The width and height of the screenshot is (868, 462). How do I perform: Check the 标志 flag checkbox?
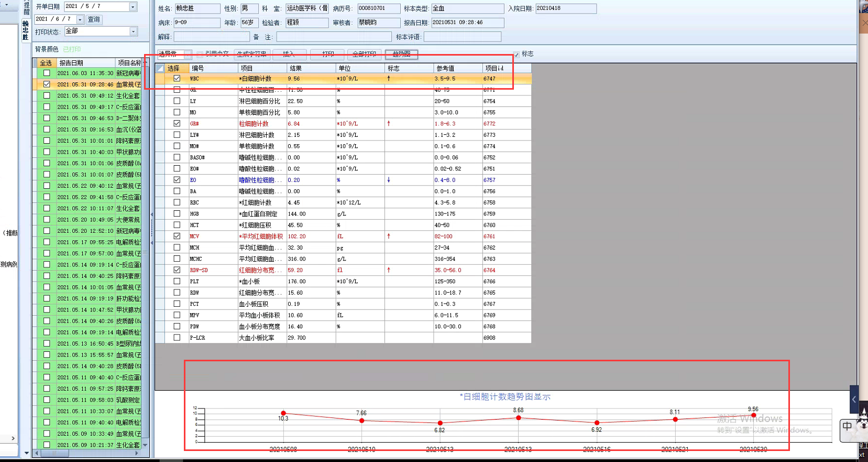(517, 55)
